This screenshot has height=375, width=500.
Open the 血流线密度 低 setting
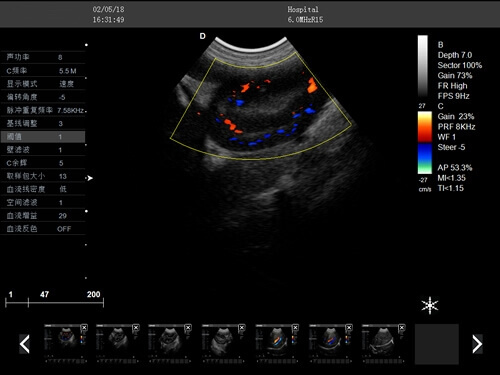click(x=43, y=189)
